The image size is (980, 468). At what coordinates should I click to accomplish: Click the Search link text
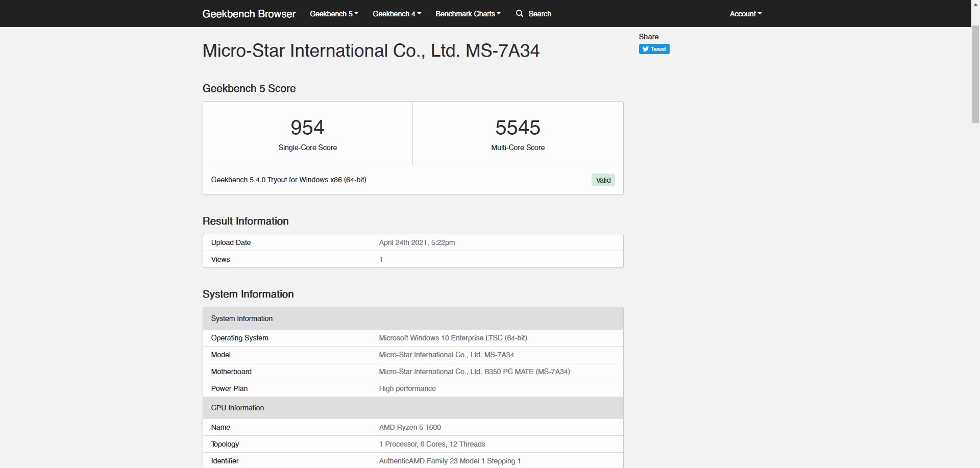pos(540,14)
